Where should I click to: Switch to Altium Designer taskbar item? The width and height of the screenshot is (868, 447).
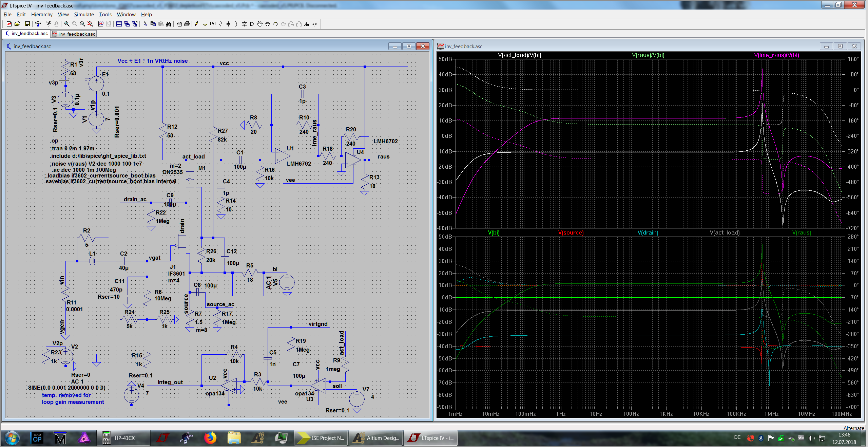point(376,438)
